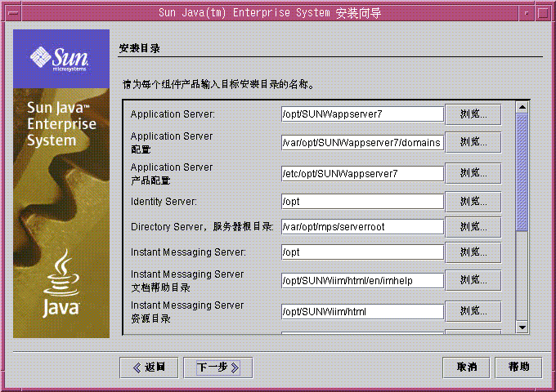Click the scrollbar up arrow
Screen dimensions: 556x392
522,107
